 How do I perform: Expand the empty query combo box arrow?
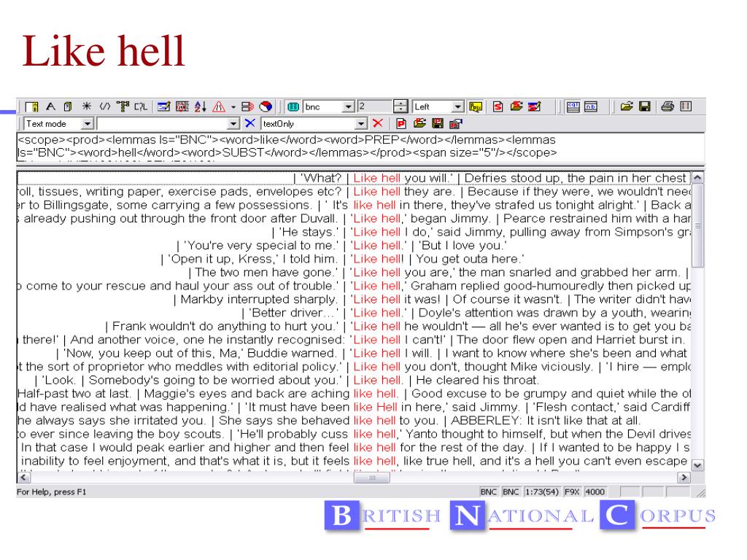pyautogui.click(x=233, y=124)
